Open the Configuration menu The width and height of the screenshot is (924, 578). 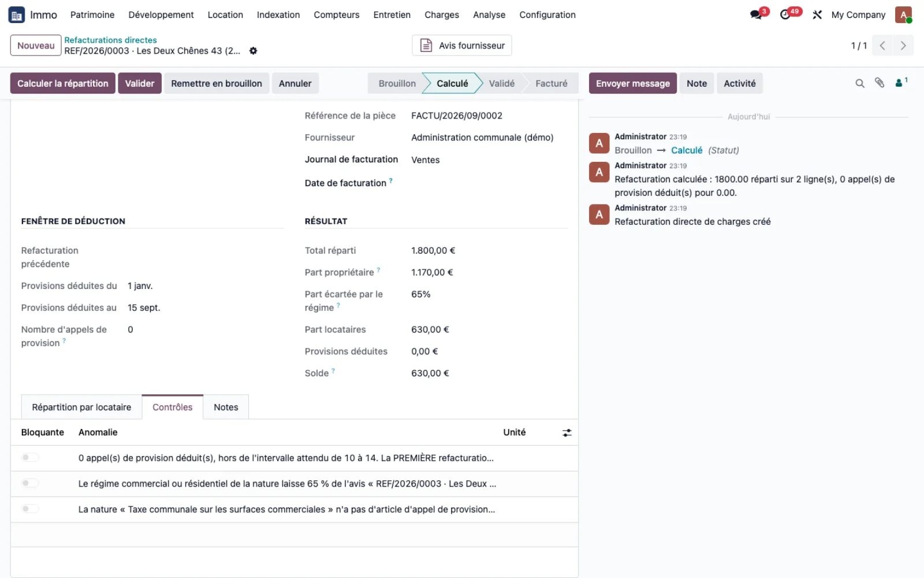pos(547,15)
